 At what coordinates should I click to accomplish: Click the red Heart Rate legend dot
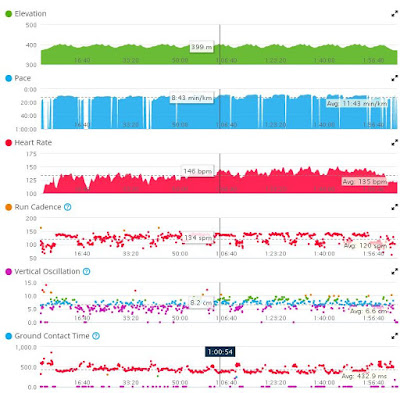(x=9, y=143)
